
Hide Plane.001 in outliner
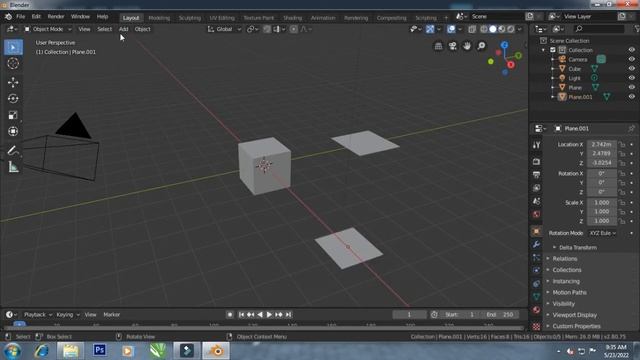pyautogui.click(x=631, y=97)
